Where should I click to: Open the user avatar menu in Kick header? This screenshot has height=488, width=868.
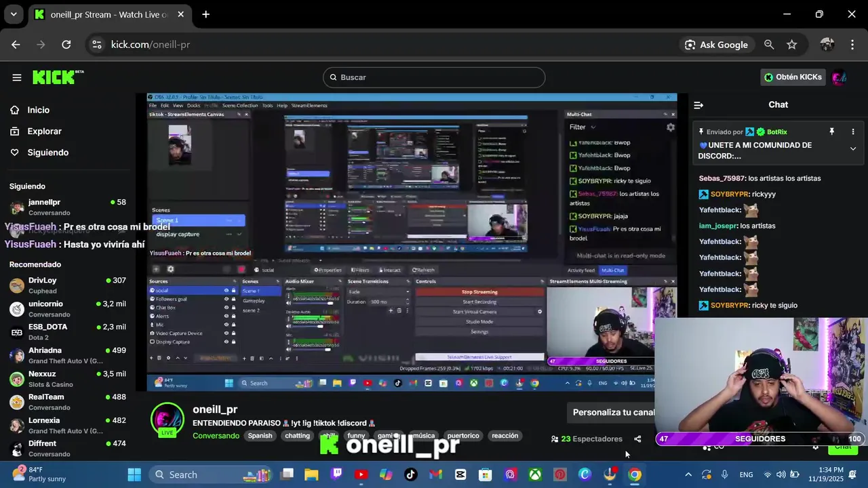840,77
